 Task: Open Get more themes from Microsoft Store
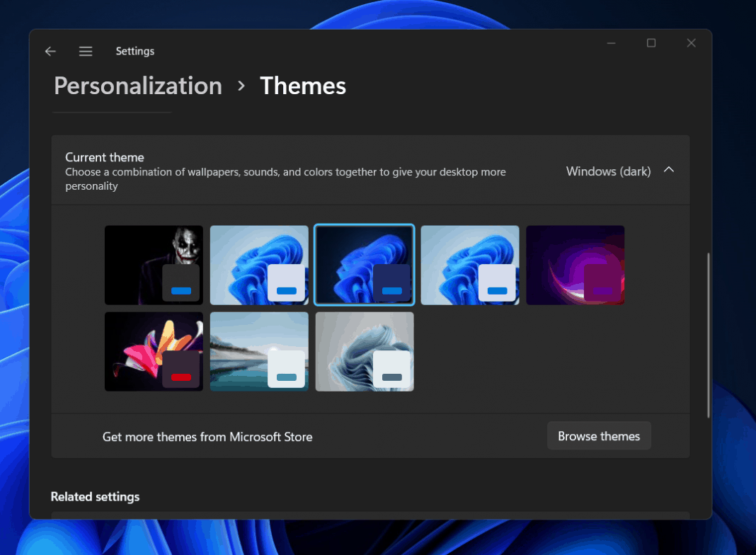[207, 437]
